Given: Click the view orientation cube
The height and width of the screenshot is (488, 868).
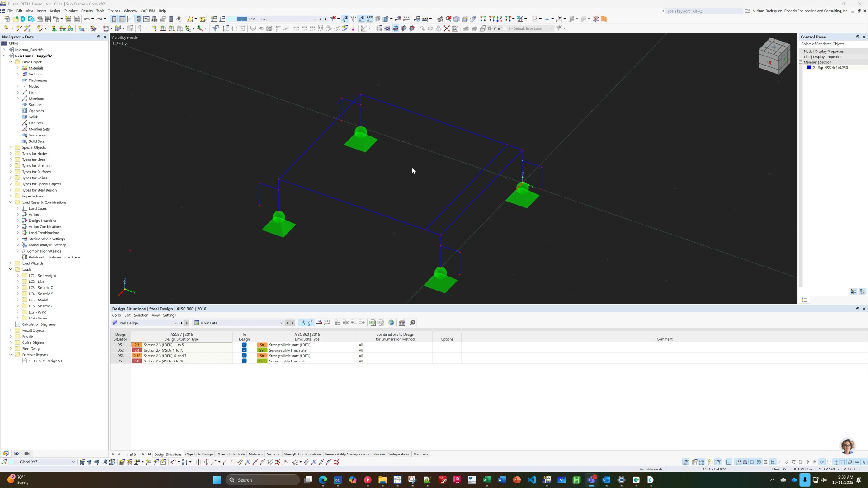Looking at the screenshot, I should point(774,57).
